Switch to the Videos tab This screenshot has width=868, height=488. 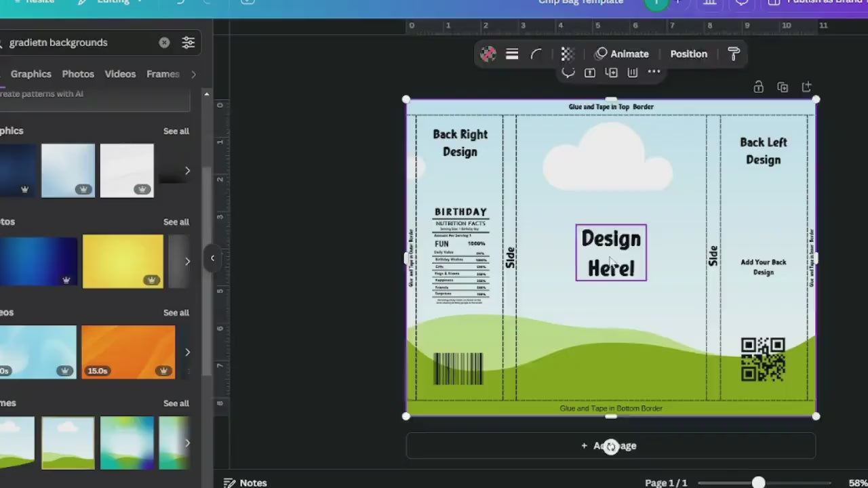[x=120, y=74]
